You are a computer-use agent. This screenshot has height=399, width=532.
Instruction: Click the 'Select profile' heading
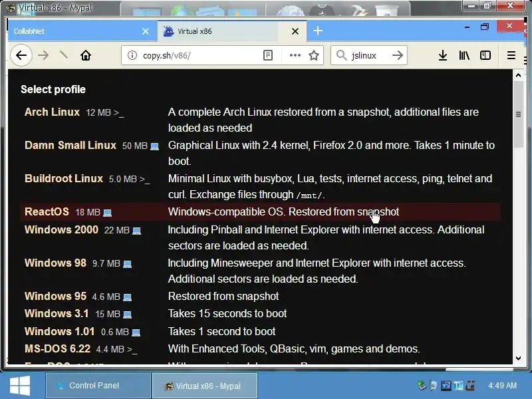[x=53, y=89]
